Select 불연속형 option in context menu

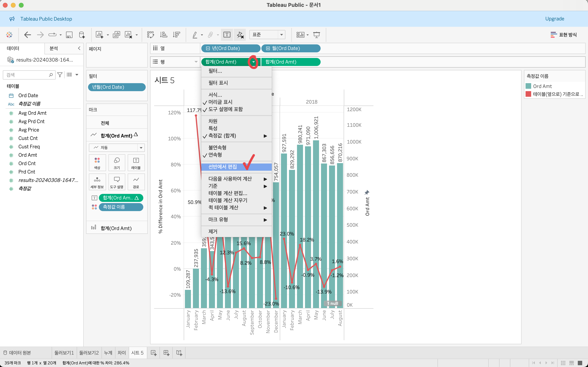[x=217, y=147]
